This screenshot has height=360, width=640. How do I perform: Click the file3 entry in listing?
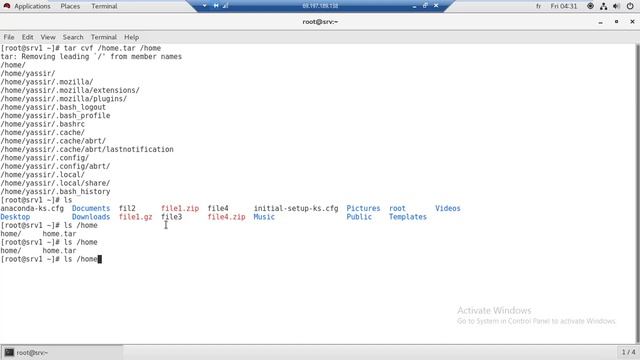(171, 217)
